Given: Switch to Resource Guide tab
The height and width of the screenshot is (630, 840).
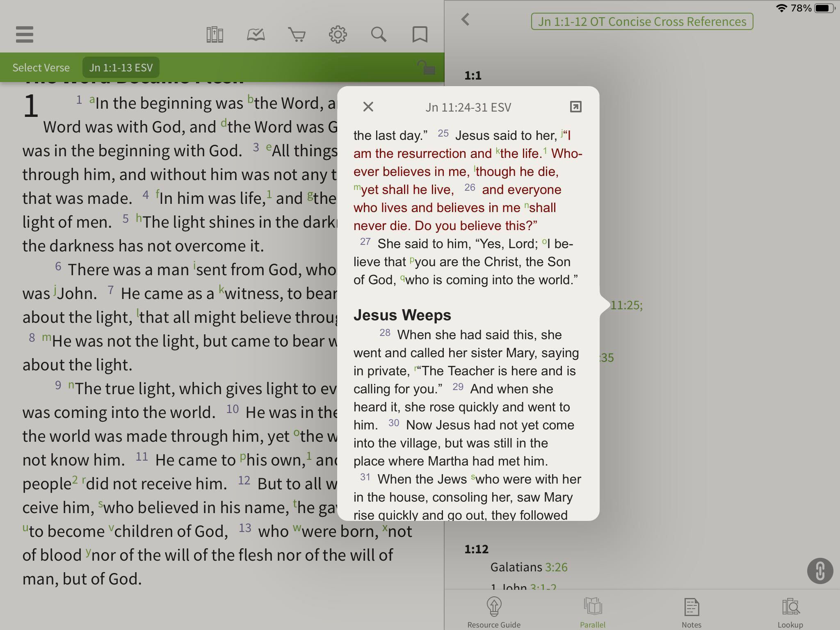Looking at the screenshot, I should (494, 612).
